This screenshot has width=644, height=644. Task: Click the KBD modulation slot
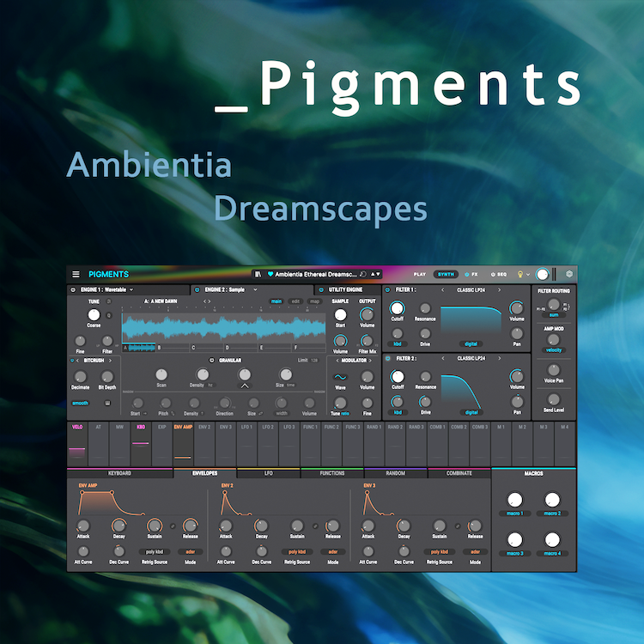141,444
